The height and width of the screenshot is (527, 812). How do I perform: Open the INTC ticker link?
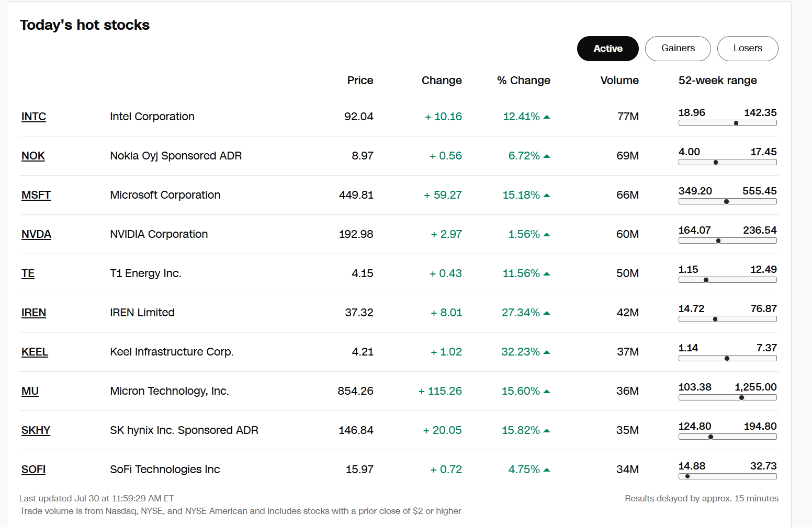click(x=33, y=117)
